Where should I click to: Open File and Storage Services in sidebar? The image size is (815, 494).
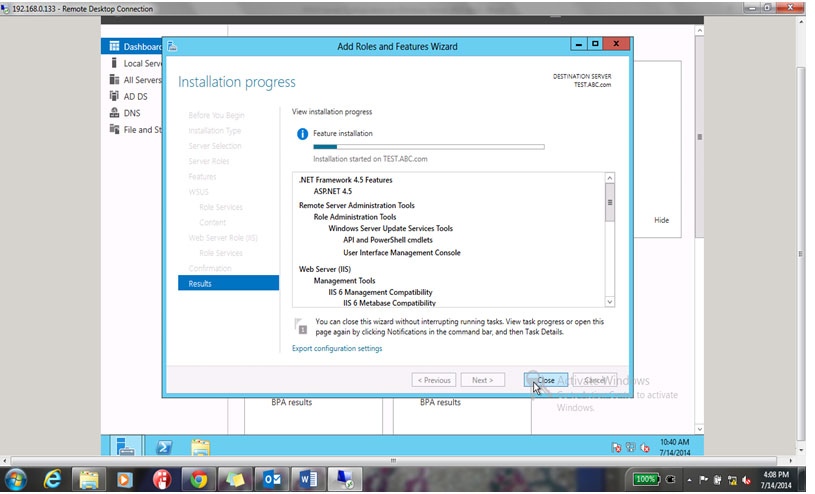136,129
